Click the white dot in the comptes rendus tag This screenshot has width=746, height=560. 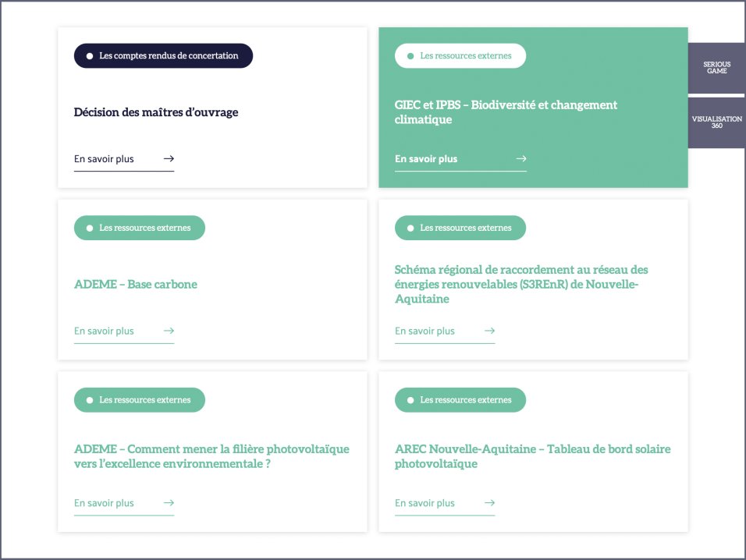90,56
